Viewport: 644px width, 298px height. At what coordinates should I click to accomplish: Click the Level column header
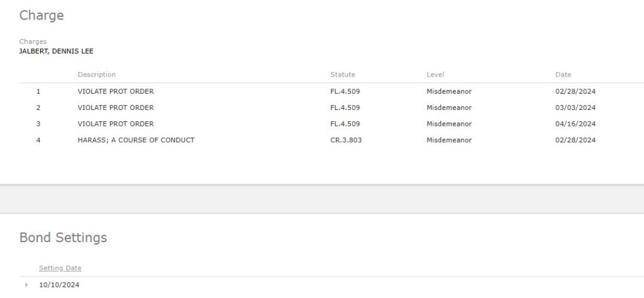coord(435,75)
